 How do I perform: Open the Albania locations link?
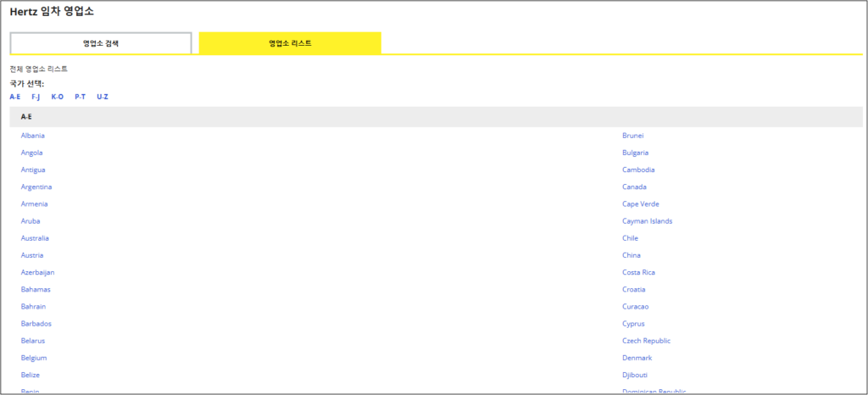(x=33, y=136)
